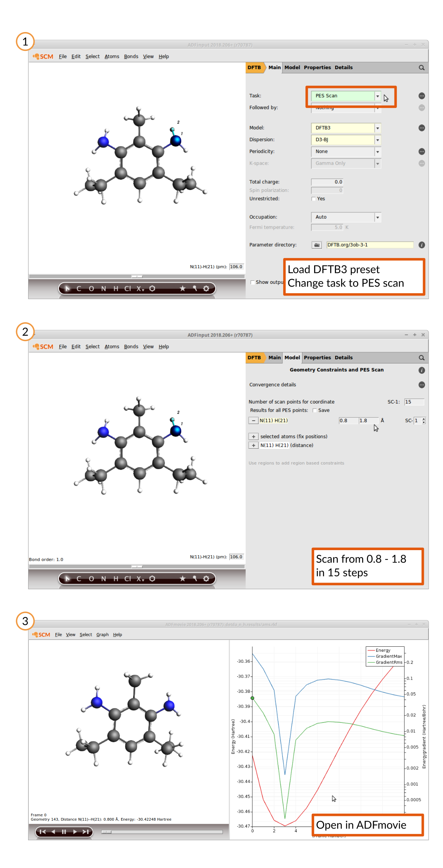The height and width of the screenshot is (868, 443).
Task: Click the frame slider handle in ADFmovie
Action: tap(106, 832)
